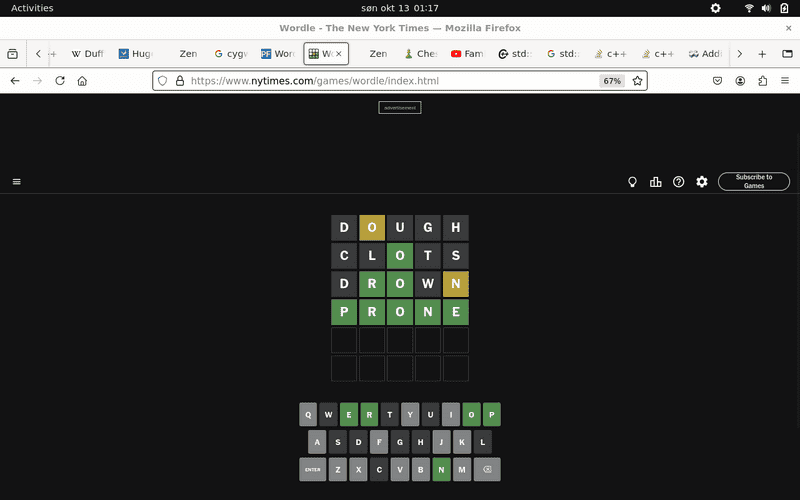
Task: Open the Save to Pocket icon
Action: pyautogui.click(x=717, y=81)
